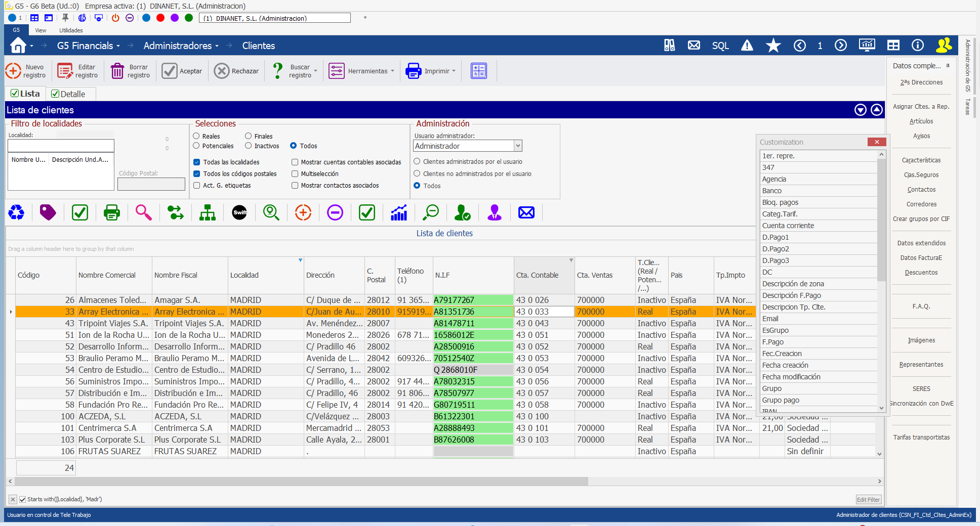Uncheck Todas las localidades checkbox

[x=197, y=162]
